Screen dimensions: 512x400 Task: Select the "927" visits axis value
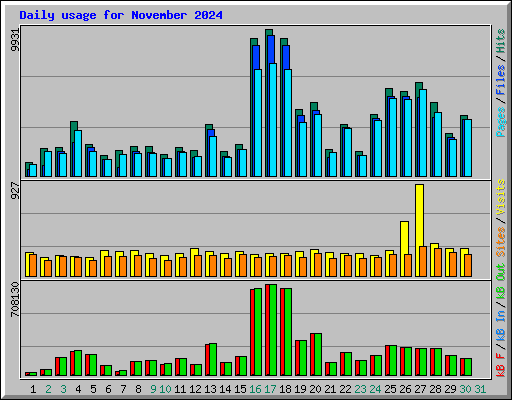point(15,191)
